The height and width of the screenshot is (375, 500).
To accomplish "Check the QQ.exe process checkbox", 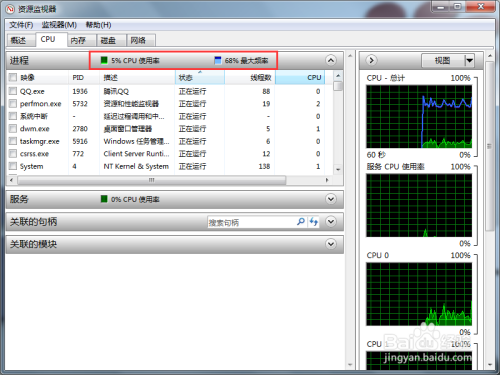I will coord(13,91).
